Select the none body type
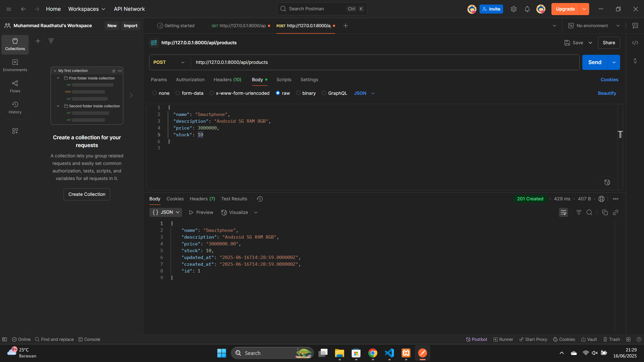Image resolution: width=644 pixels, height=362 pixels. pos(154,93)
